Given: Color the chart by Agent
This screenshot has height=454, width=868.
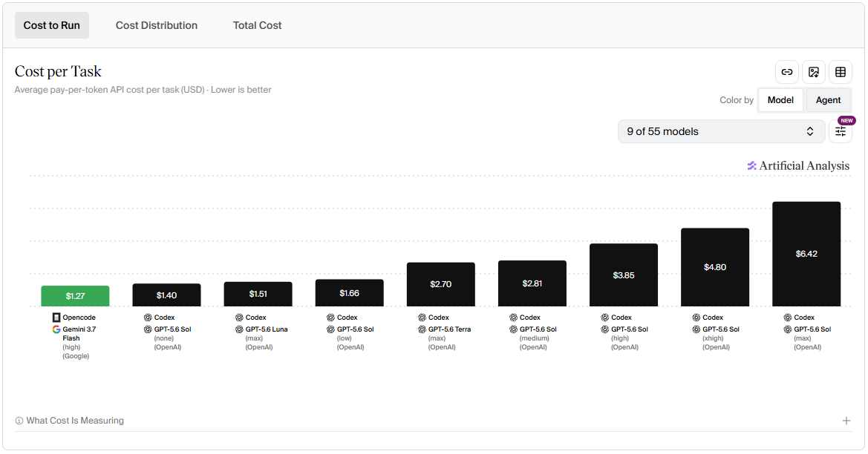Looking at the screenshot, I should pyautogui.click(x=828, y=100).
